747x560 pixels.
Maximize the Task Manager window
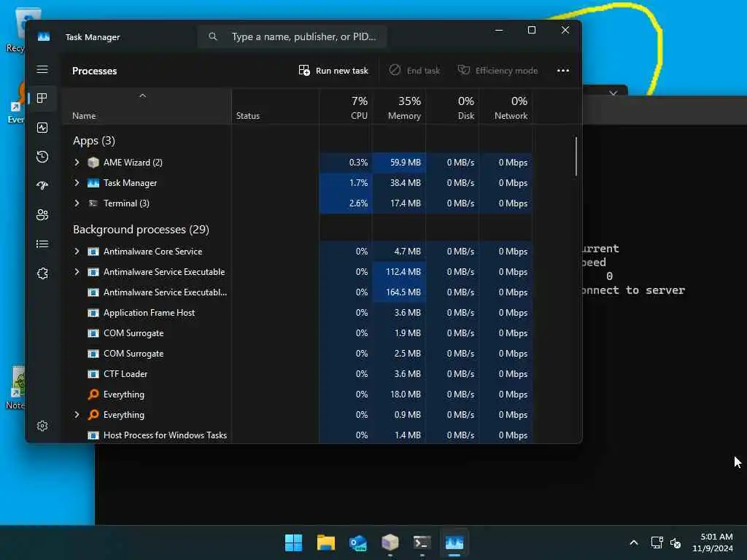tap(532, 30)
